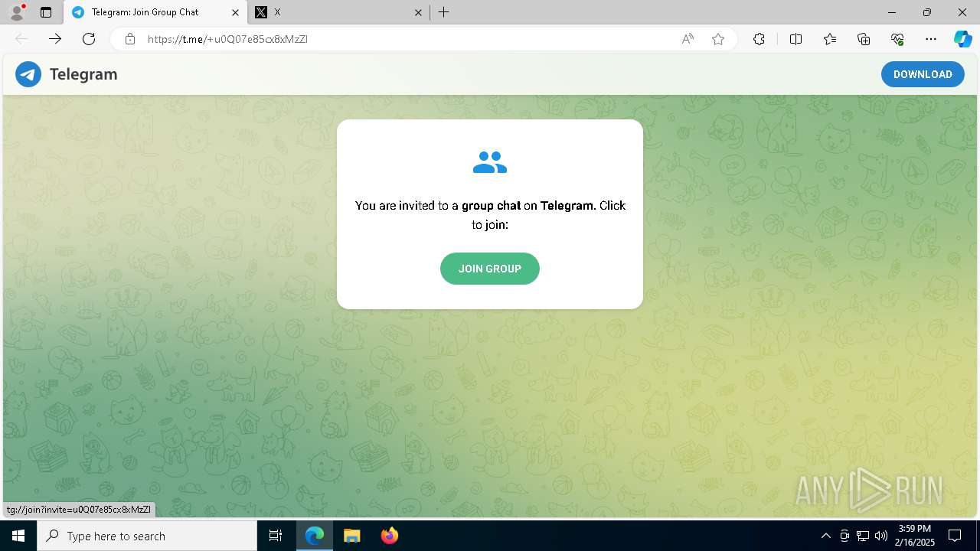980x551 pixels.
Task: Open Browser essentials heart icon
Action: pos(897,39)
